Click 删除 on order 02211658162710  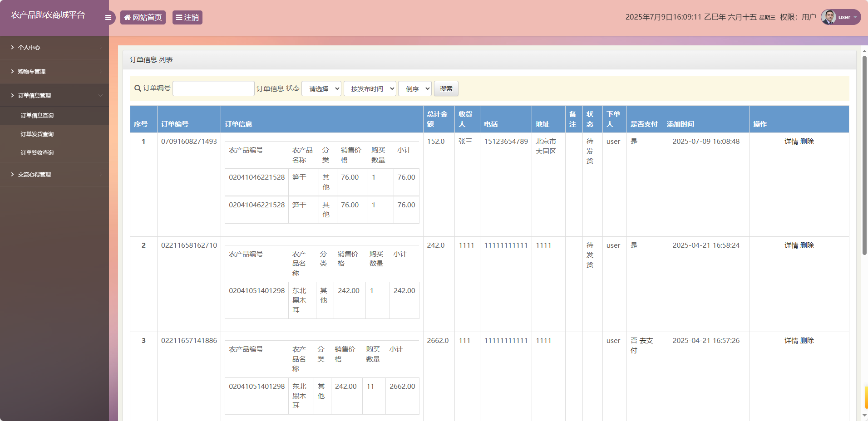pos(808,245)
